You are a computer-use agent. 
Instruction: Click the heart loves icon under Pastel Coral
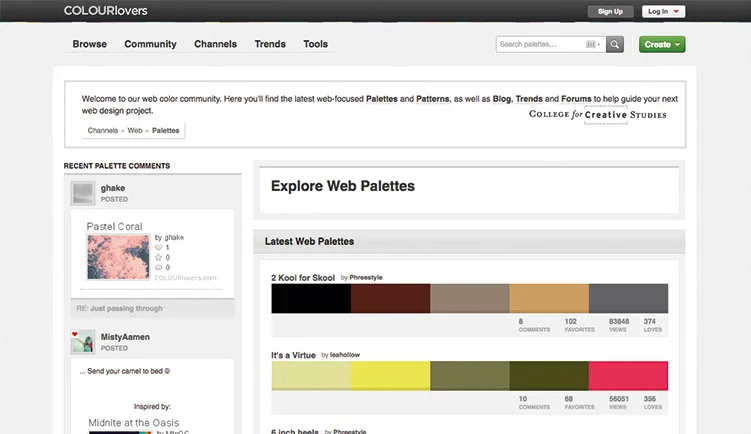point(159,248)
